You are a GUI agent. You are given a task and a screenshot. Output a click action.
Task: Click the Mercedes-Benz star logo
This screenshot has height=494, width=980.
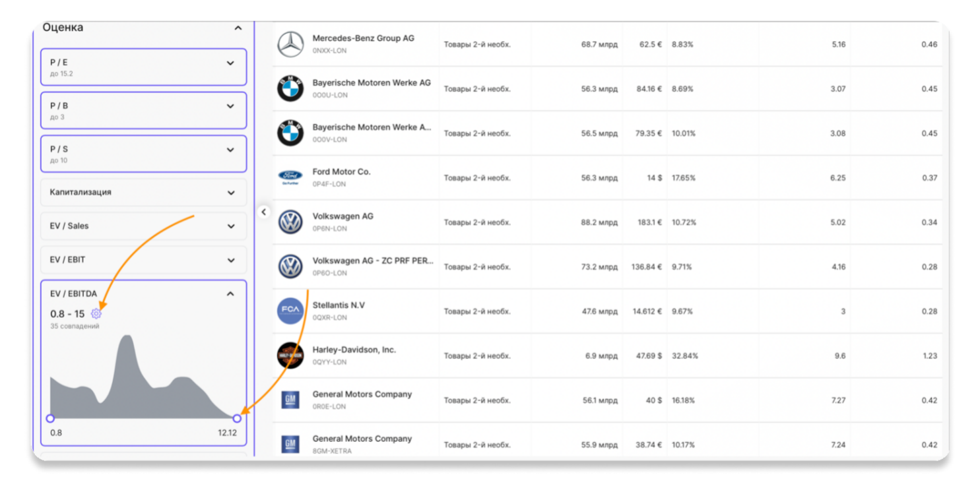[290, 44]
